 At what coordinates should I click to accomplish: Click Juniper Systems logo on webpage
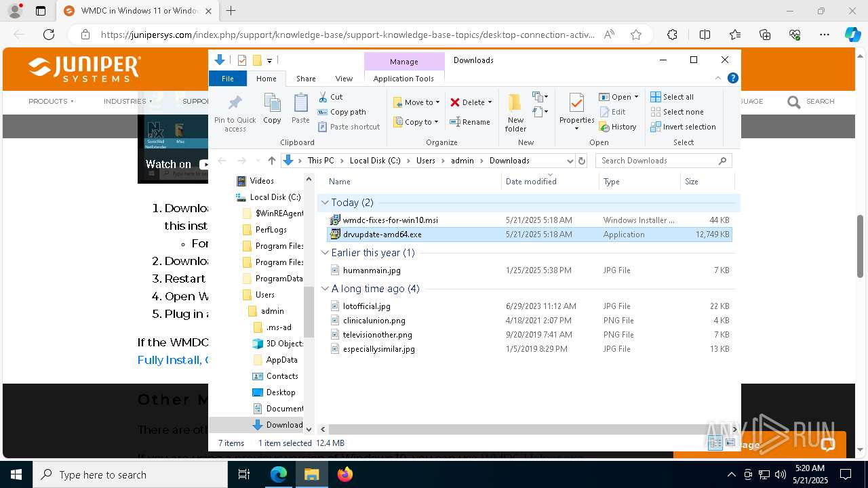pyautogui.click(x=84, y=68)
